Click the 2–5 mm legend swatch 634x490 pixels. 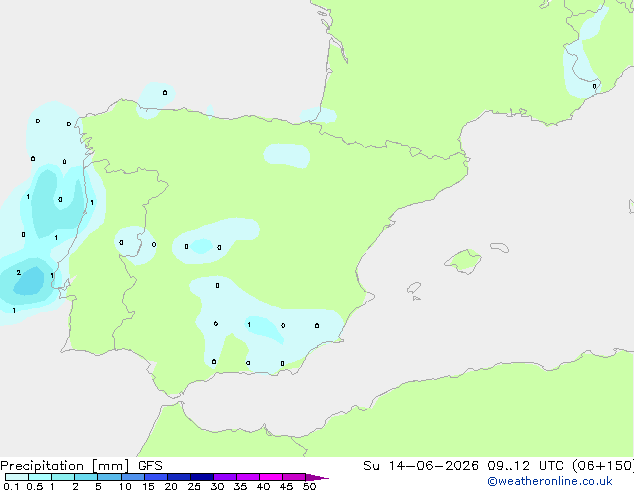(x=87, y=477)
